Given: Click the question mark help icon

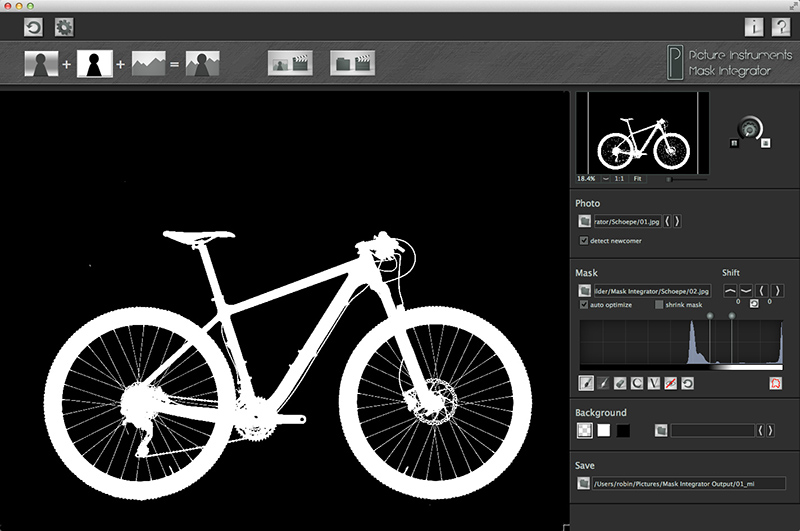Looking at the screenshot, I should [782, 28].
